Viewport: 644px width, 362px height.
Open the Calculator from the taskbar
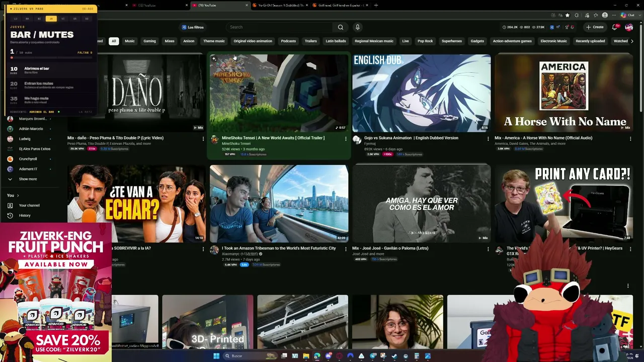[417, 356]
